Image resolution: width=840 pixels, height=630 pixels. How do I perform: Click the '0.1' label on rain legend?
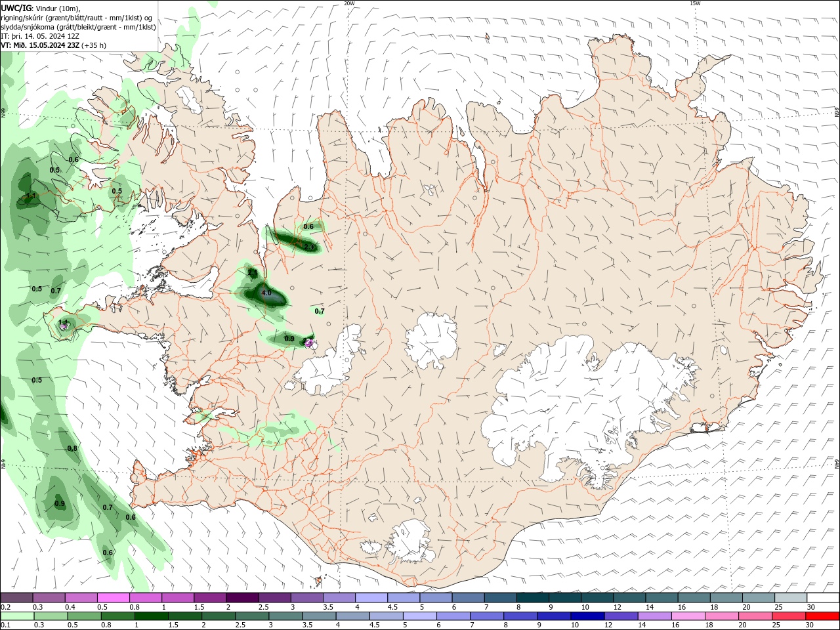pyautogui.click(x=5, y=625)
